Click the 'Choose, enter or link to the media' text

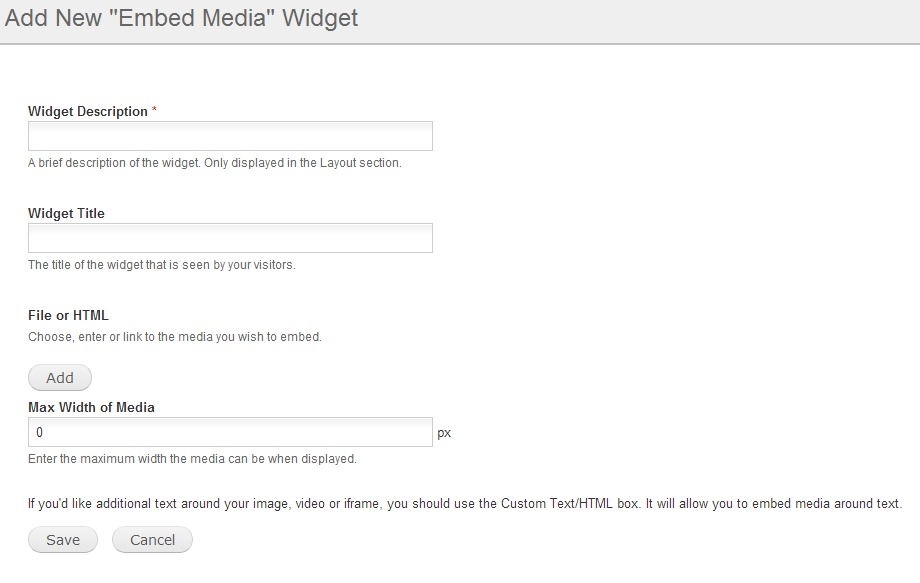[175, 337]
